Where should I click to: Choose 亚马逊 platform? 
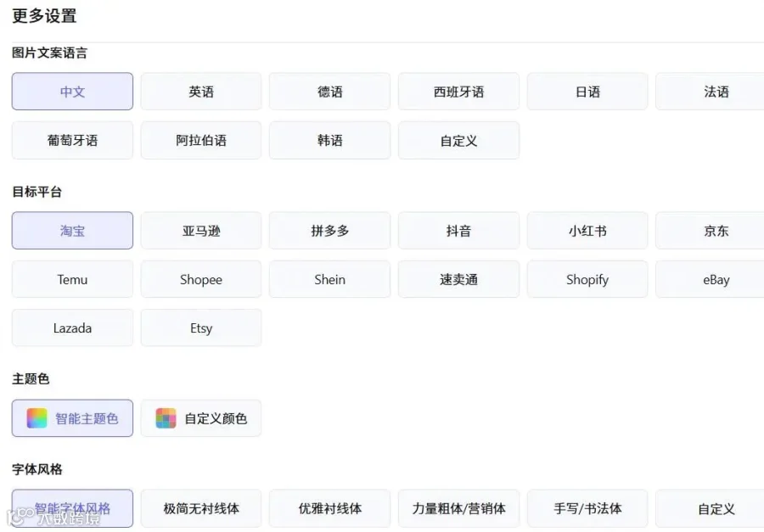201,231
